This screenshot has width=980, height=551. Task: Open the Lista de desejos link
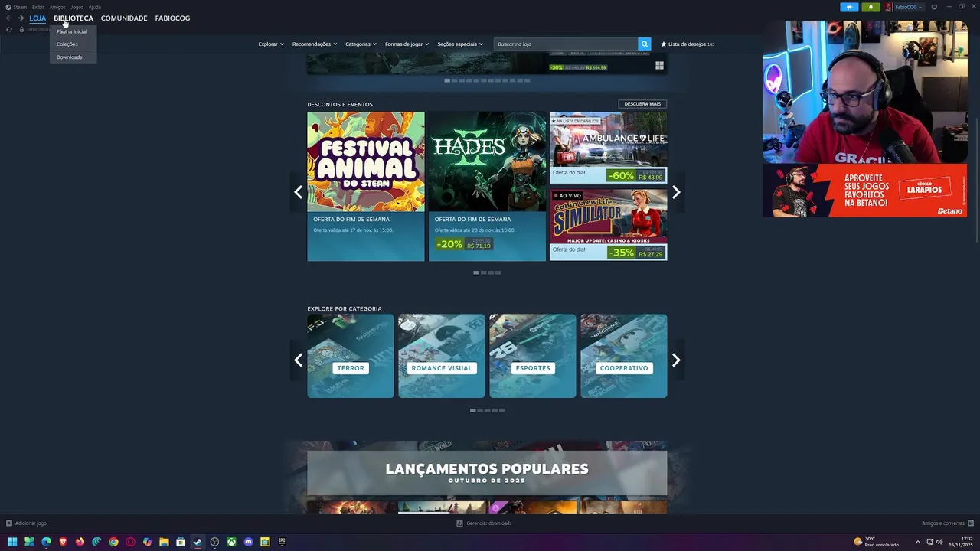coord(688,44)
